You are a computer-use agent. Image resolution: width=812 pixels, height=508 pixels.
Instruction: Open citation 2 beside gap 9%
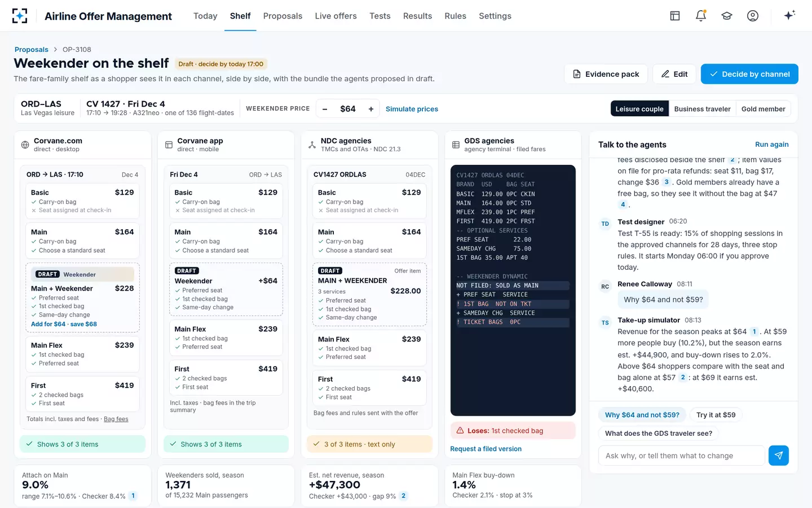tap(403, 496)
